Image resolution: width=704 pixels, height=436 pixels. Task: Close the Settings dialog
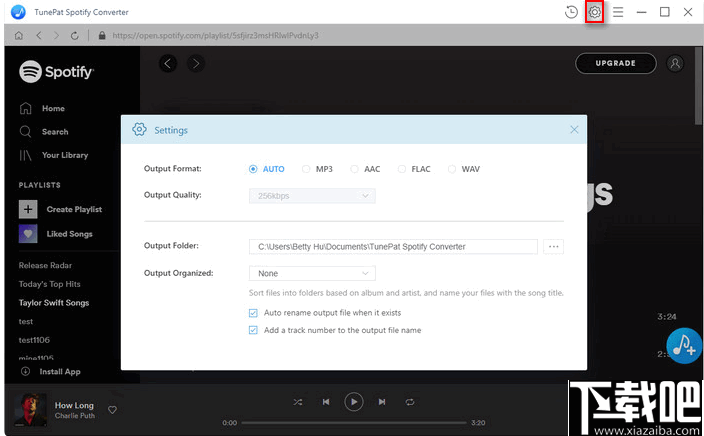click(574, 130)
